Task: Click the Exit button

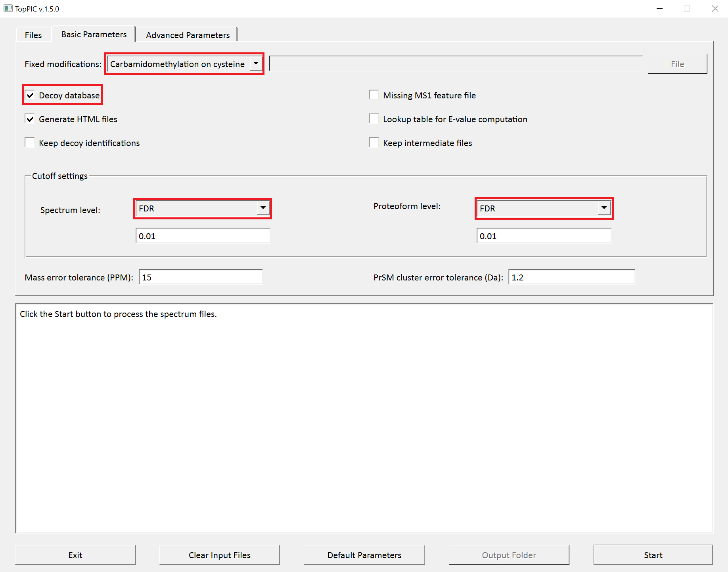Action: point(75,555)
